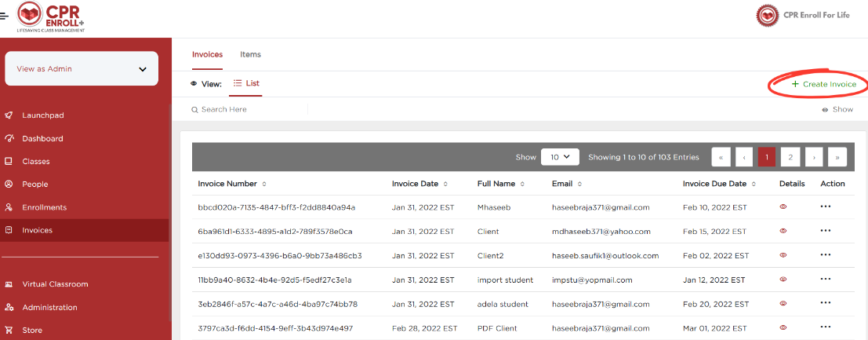Jump to last page with » button
868x340 pixels.
(837, 157)
